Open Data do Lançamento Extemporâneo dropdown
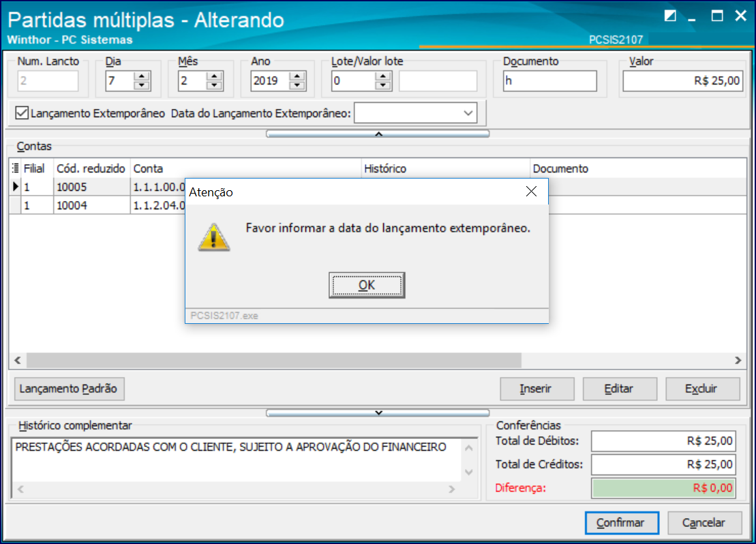This screenshot has width=756, height=544. [468, 113]
